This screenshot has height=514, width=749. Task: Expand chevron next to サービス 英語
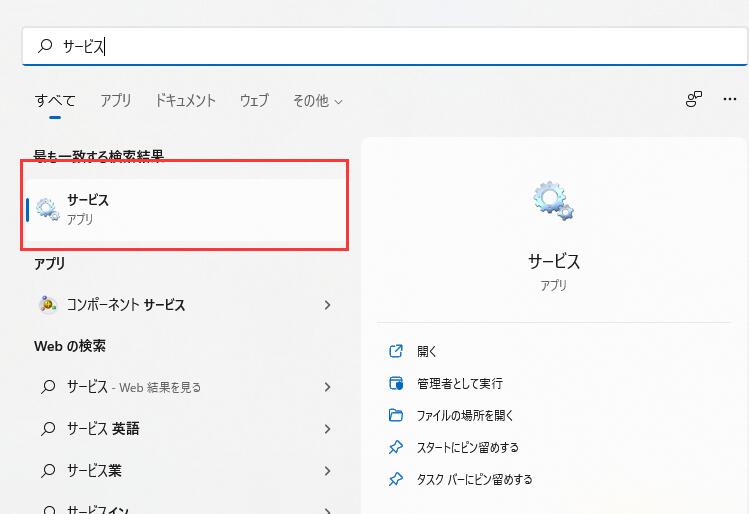327,429
